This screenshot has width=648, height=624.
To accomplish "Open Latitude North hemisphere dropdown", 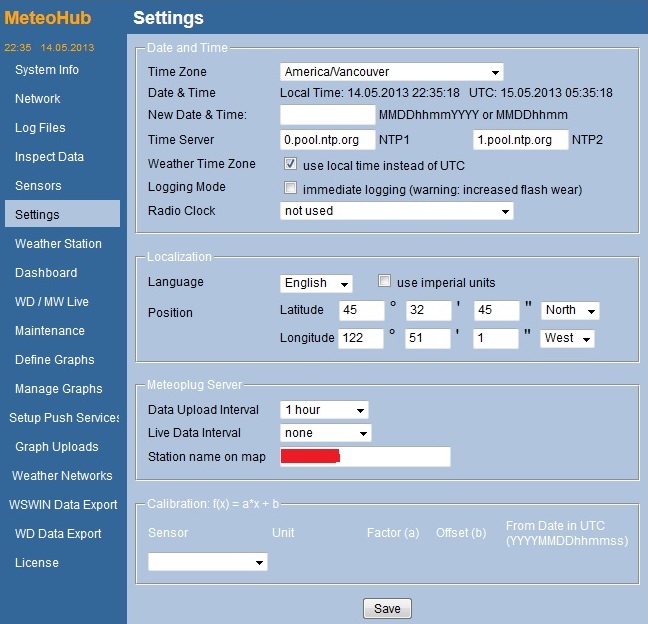I will pyautogui.click(x=570, y=310).
